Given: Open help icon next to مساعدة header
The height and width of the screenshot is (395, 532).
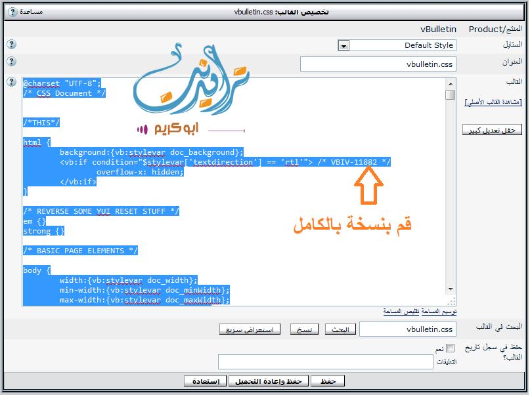Looking at the screenshot, I should [x=12, y=12].
